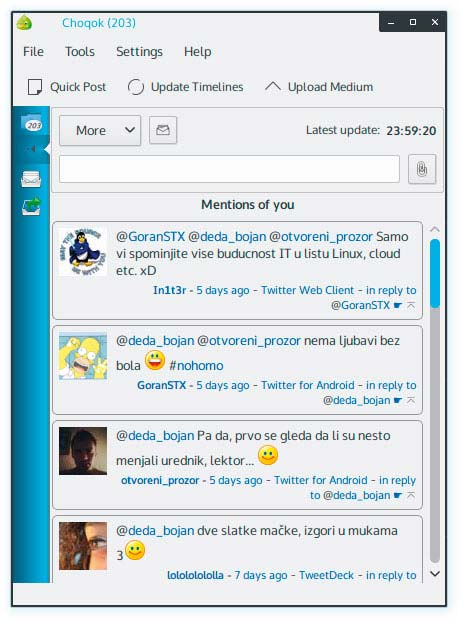
Task: Open In1t3r author link
Action: pyautogui.click(x=169, y=290)
